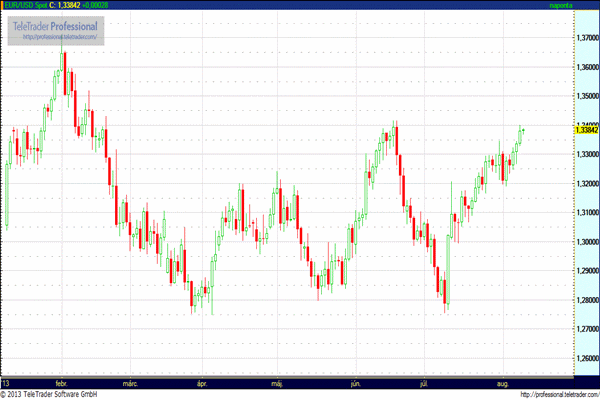This screenshot has width=600, height=400.
Task: Click the 'febr.' month marker on time axis
Action: click(62, 383)
